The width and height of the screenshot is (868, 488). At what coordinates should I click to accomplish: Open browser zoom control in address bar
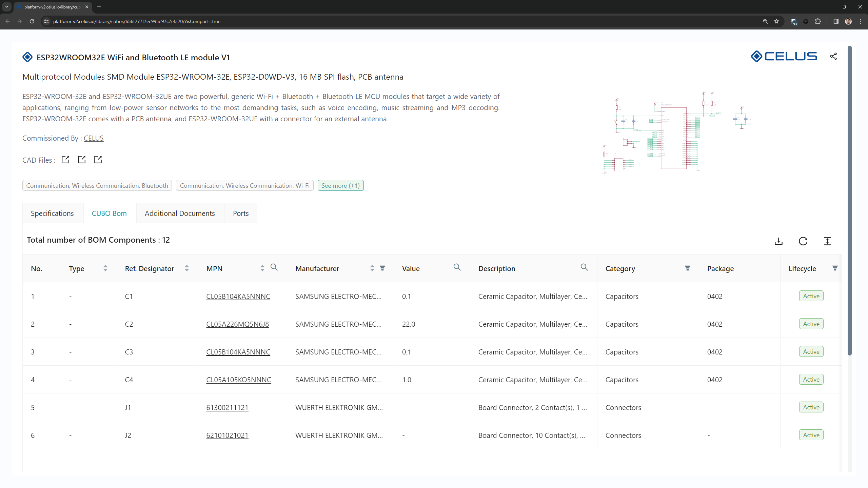pos(765,21)
